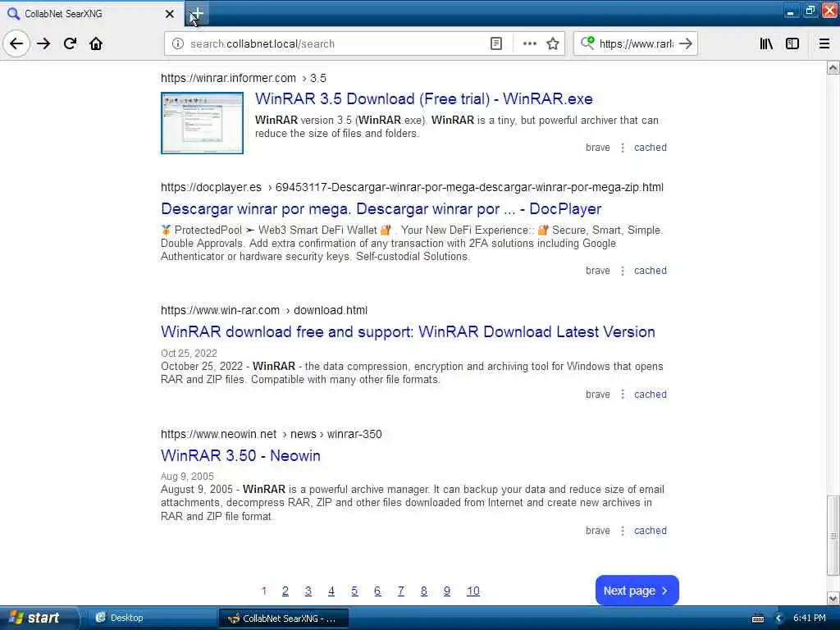Open Descargar winrar por mega DocPlayer result

point(381,209)
